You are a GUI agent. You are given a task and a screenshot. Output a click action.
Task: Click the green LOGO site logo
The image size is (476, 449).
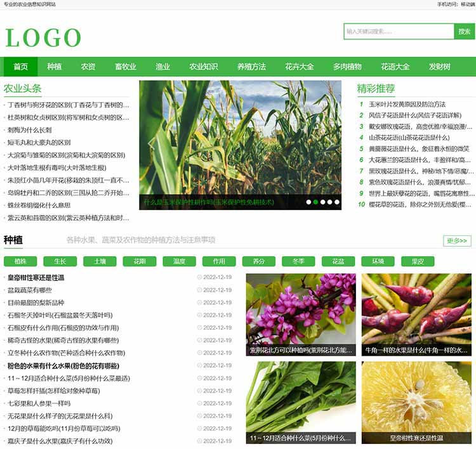[x=43, y=38]
